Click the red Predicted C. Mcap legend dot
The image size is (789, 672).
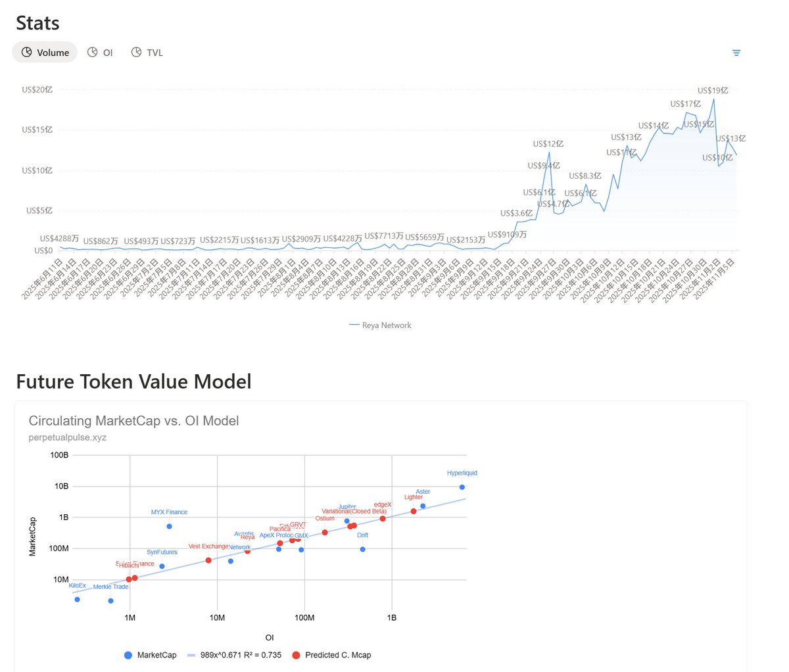pyautogui.click(x=296, y=655)
